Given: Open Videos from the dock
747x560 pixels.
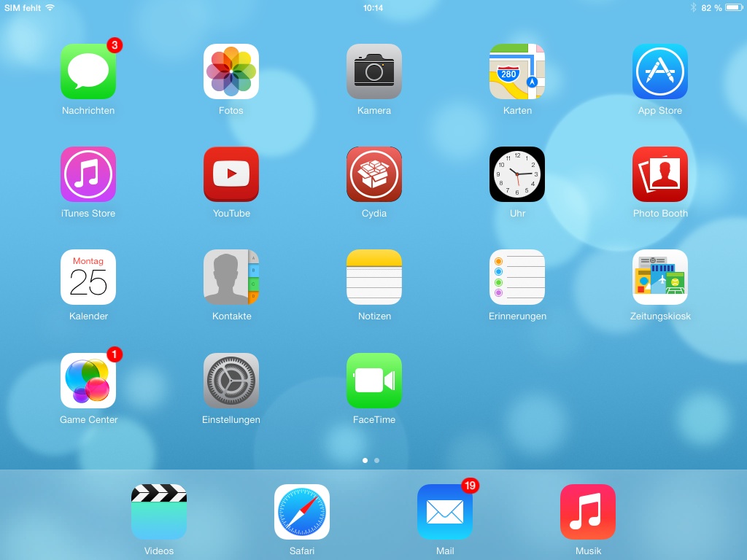Looking at the screenshot, I should [159, 512].
